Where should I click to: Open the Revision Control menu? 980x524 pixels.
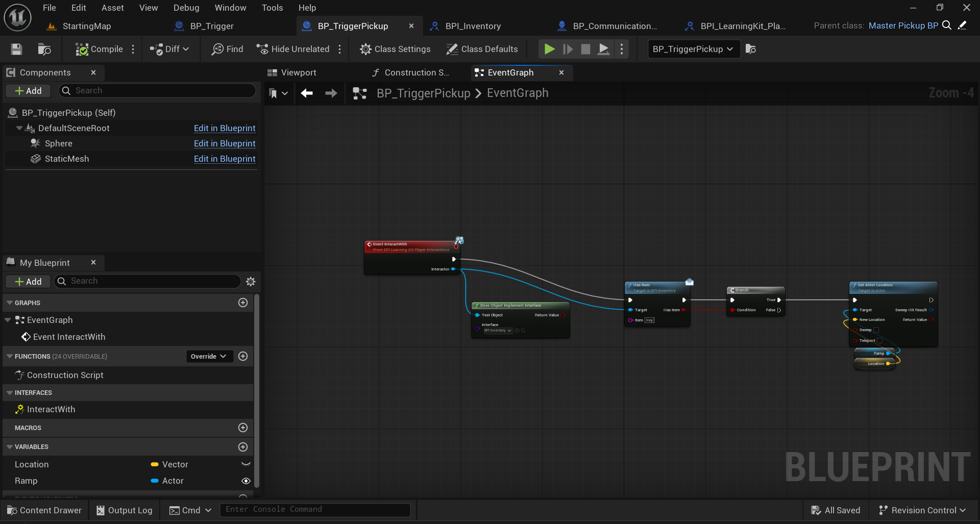pos(922,510)
